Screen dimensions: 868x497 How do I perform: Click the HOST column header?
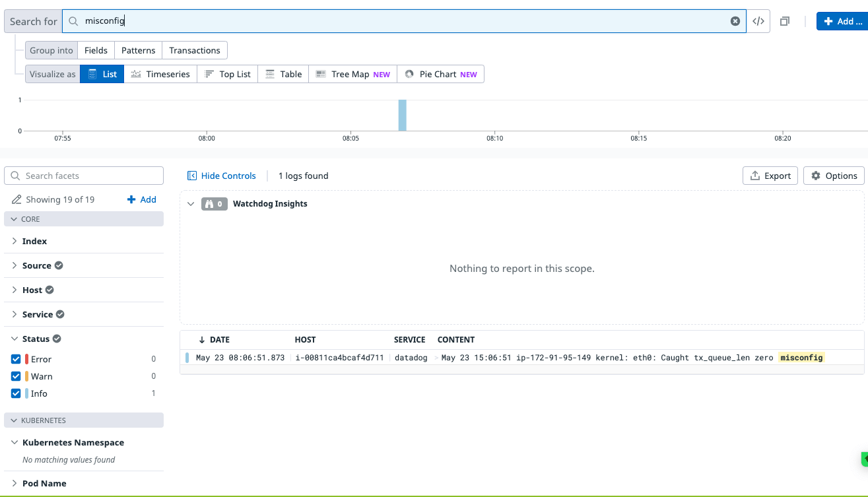tap(305, 340)
